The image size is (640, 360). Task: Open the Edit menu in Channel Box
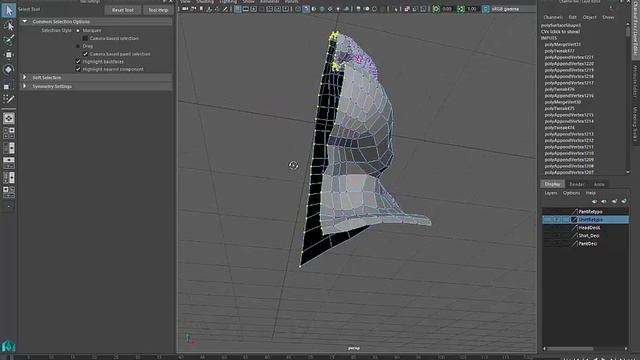point(573,17)
